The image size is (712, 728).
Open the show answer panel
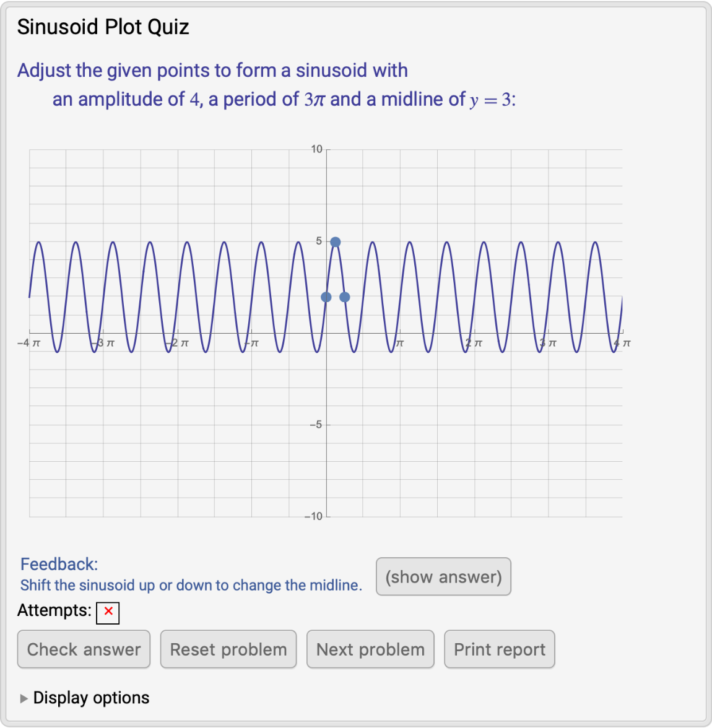(x=443, y=576)
